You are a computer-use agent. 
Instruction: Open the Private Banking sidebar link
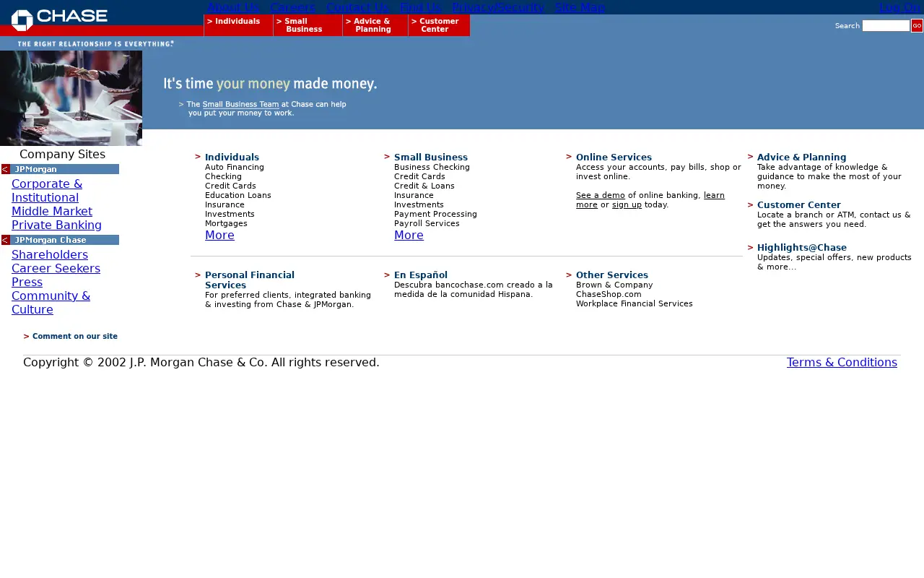(56, 225)
